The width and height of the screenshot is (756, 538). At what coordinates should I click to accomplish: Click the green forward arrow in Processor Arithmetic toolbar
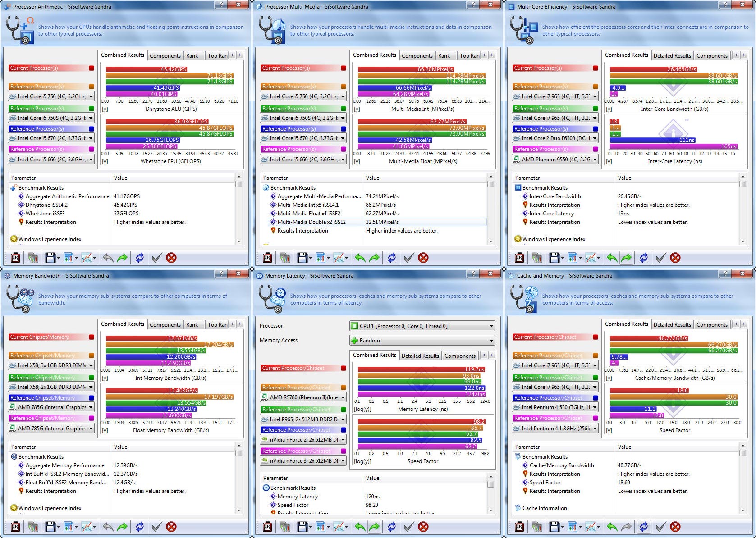click(122, 258)
